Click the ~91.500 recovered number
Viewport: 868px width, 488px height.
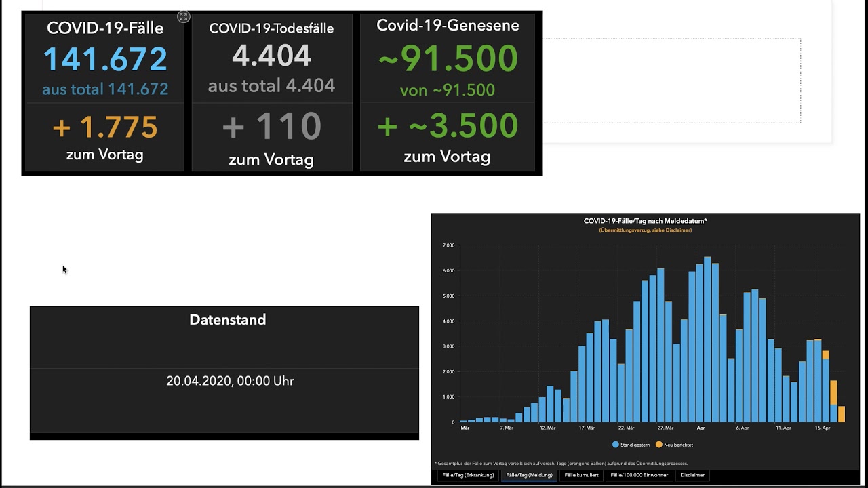click(x=448, y=58)
